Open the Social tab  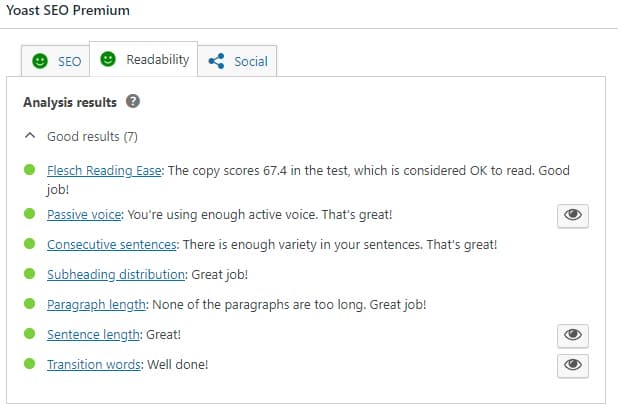[237, 61]
